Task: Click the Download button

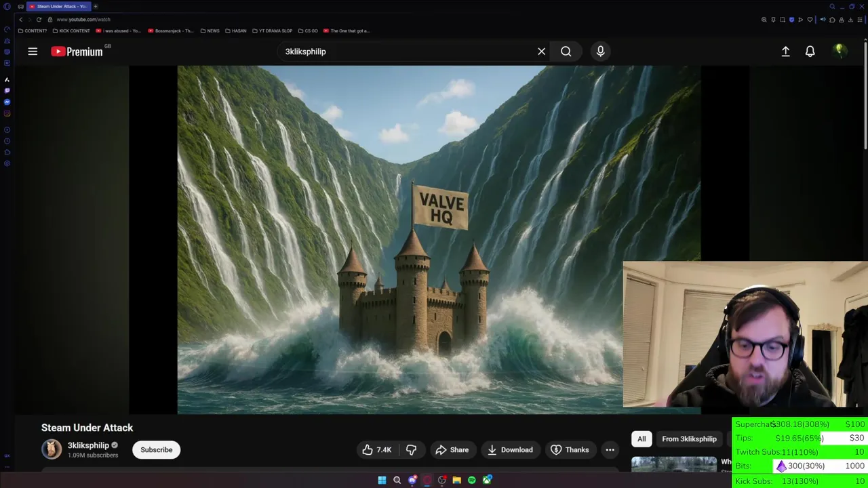Action: [x=510, y=449]
